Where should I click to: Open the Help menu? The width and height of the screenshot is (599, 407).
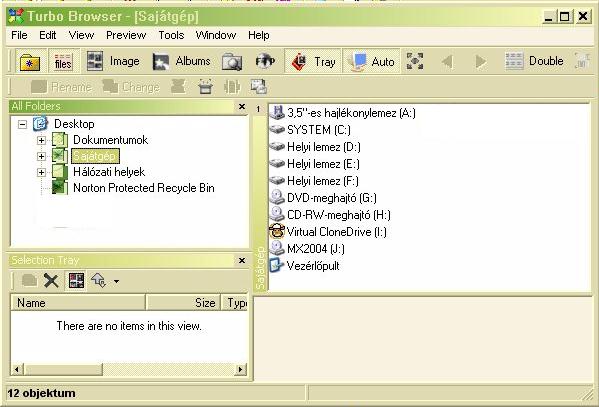point(259,35)
